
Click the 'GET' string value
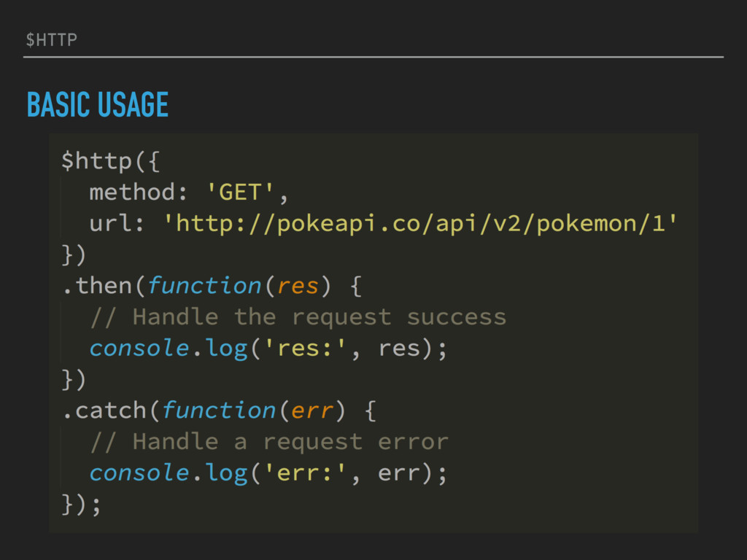click(x=239, y=192)
